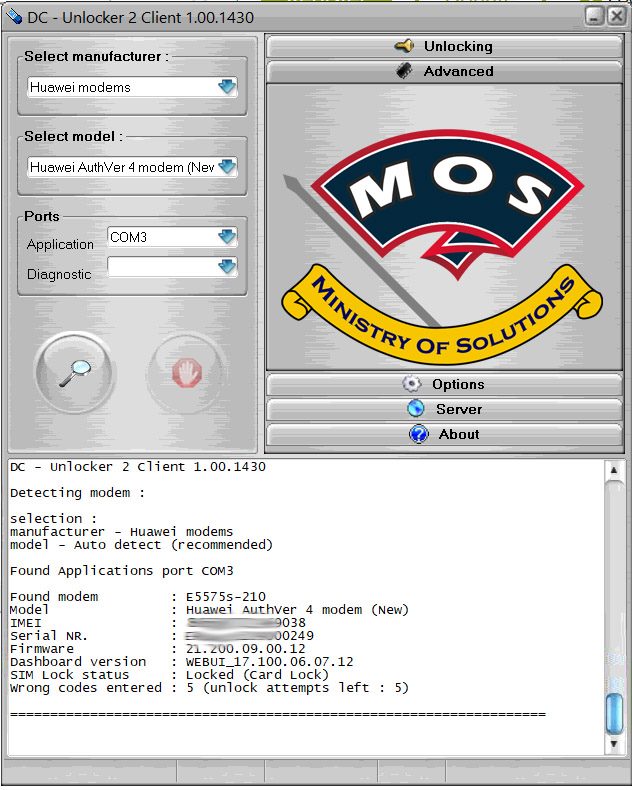Click the log scrollbar down arrow
Viewport: 632px width, 790px height.
tap(614, 744)
